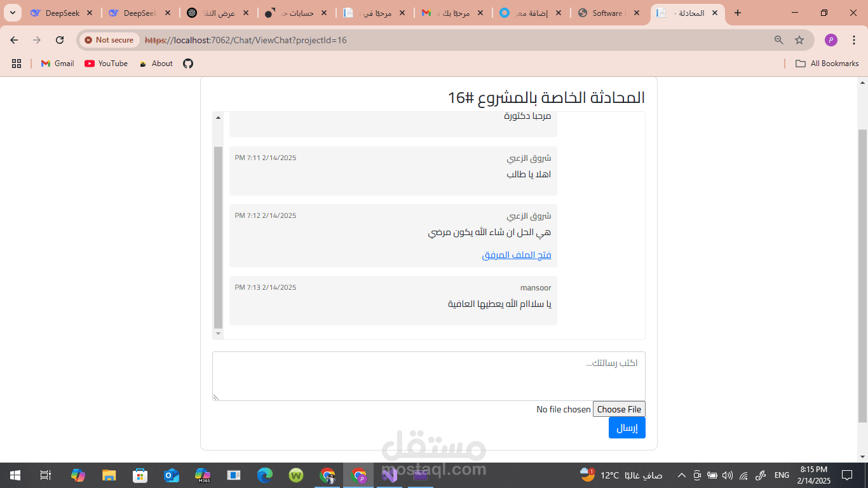
Task: Open the Chrome three-dot menu
Action: (853, 40)
